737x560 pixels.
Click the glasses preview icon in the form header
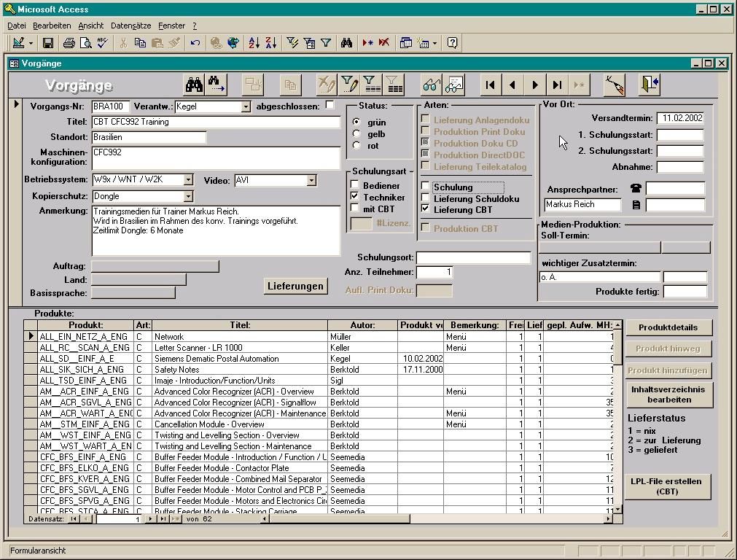432,85
